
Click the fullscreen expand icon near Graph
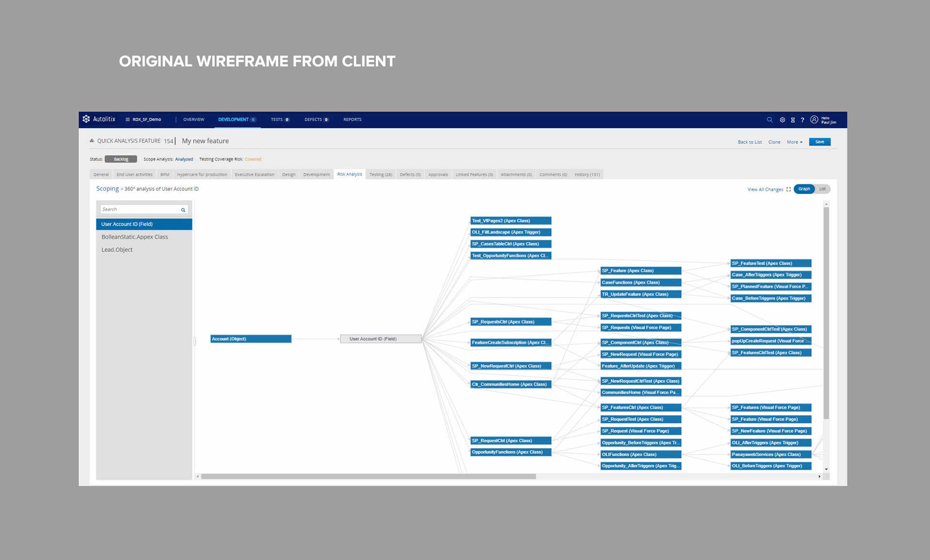789,189
